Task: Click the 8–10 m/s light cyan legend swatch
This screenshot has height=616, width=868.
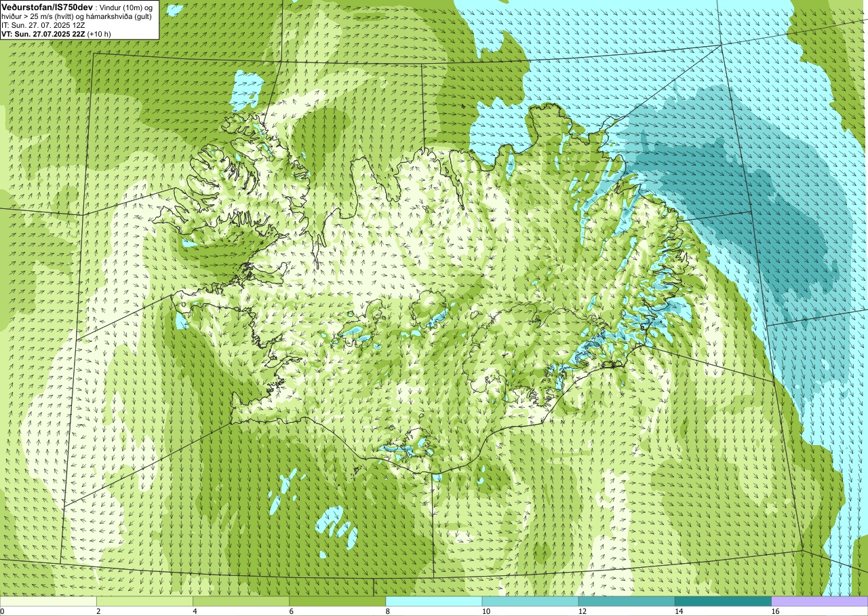Action: click(433, 601)
